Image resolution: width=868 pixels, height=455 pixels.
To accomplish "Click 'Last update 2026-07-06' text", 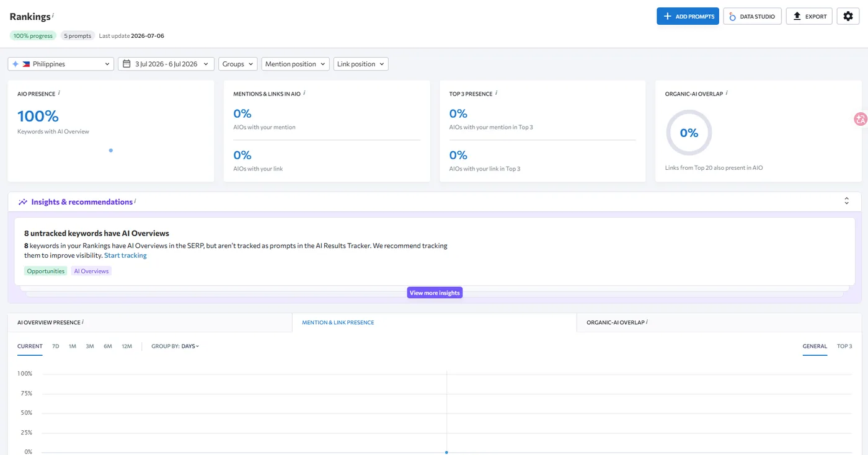I will (131, 36).
